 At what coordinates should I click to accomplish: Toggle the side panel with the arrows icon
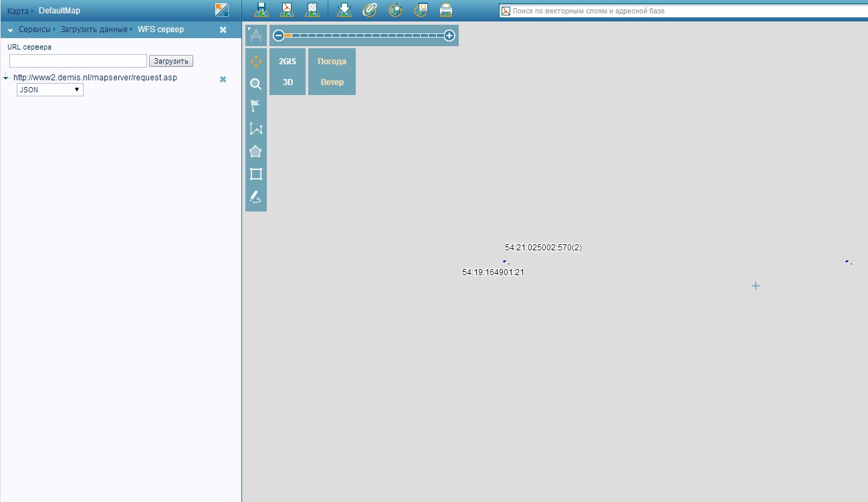coord(222,10)
